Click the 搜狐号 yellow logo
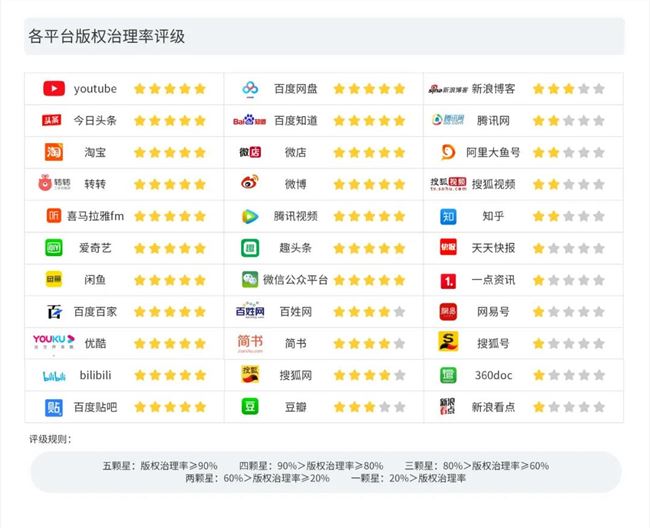Image resolution: width=650 pixels, height=528 pixels. coord(448,342)
